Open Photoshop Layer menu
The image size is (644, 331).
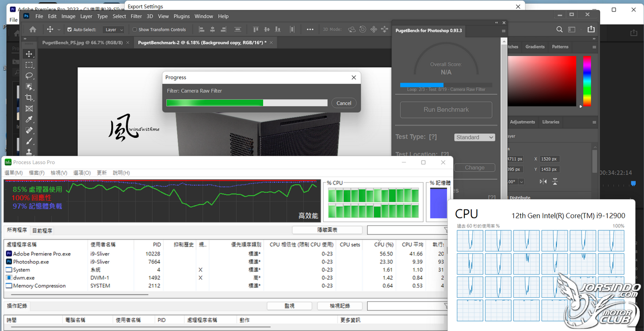tap(86, 16)
